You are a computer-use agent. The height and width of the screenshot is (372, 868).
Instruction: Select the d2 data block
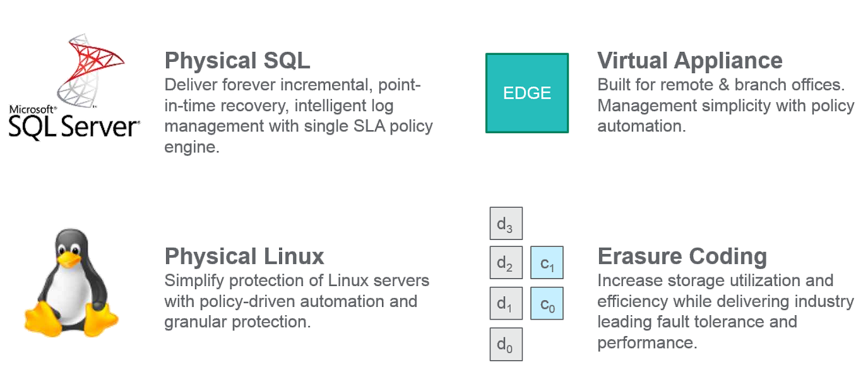point(506,263)
